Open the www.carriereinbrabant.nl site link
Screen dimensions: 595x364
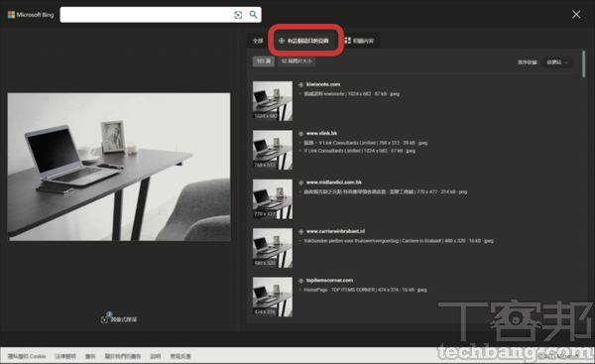pos(335,231)
